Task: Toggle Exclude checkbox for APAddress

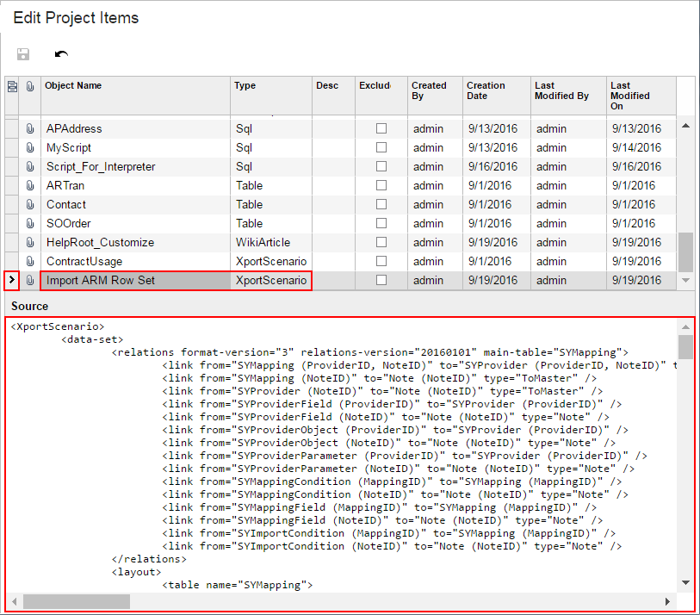Action: tap(381, 128)
